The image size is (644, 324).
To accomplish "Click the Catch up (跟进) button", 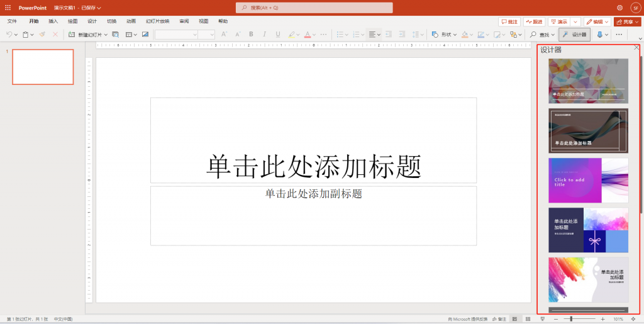I will pos(535,22).
